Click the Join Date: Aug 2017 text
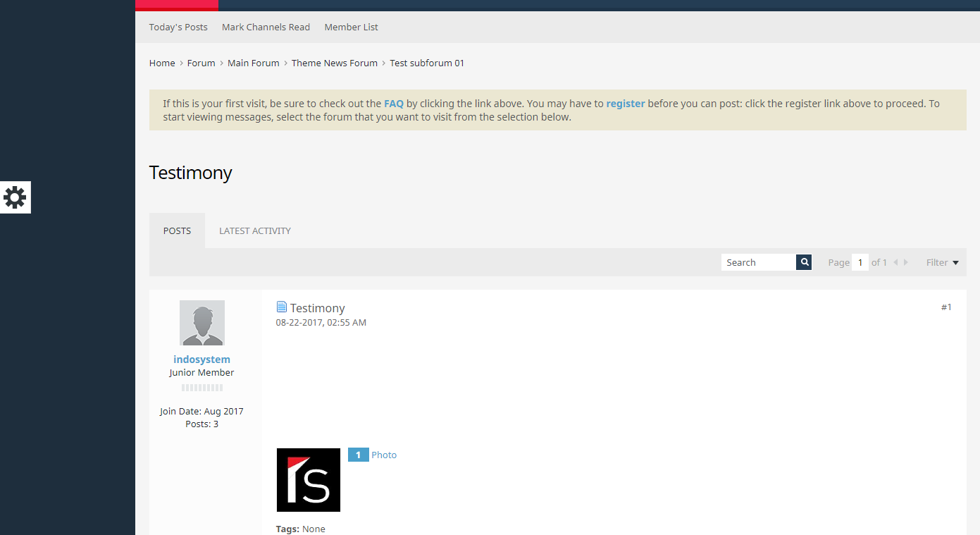This screenshot has height=535, width=980. click(201, 412)
